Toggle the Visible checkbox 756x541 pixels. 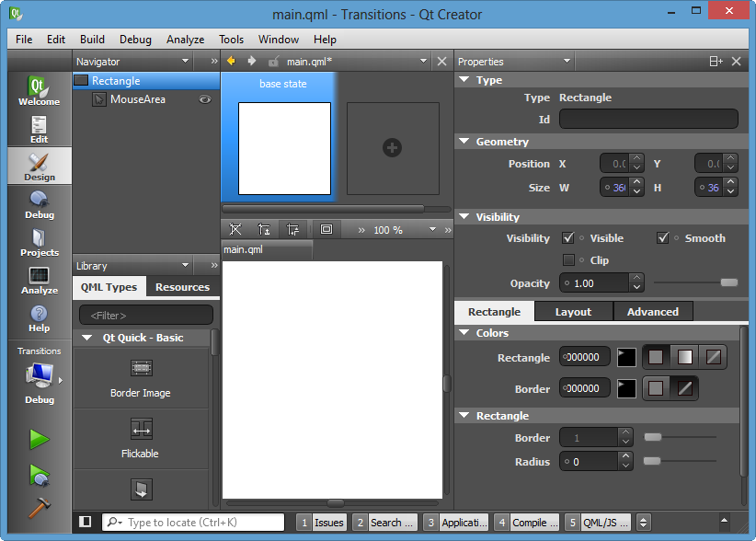568,237
